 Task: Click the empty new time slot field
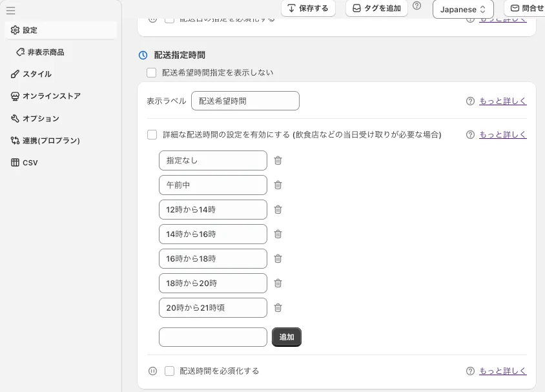coord(212,337)
